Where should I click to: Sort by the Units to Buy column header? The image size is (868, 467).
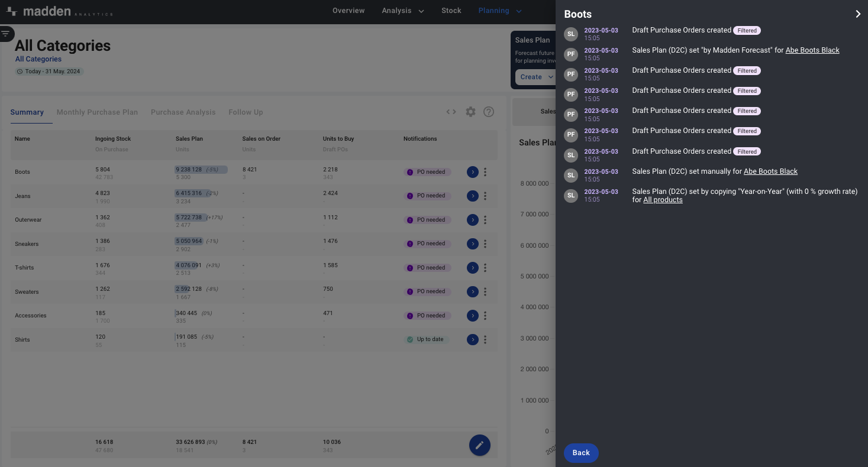click(338, 139)
